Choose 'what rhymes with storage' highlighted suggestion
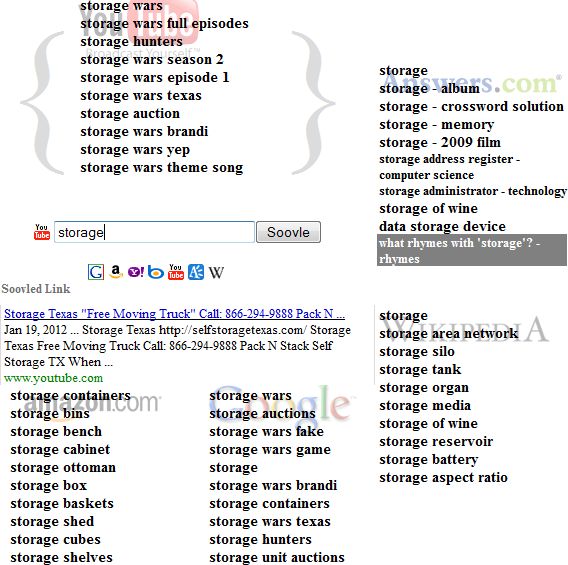 472,250
